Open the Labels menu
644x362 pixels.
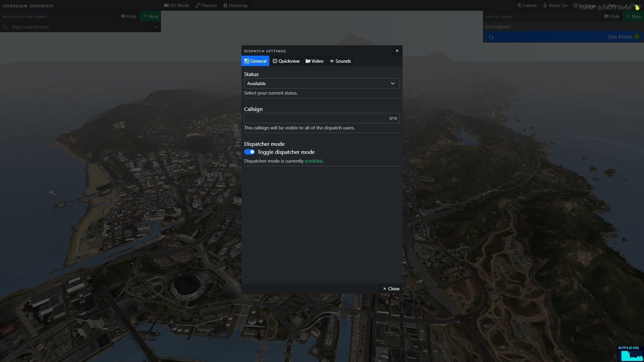click(x=527, y=5)
